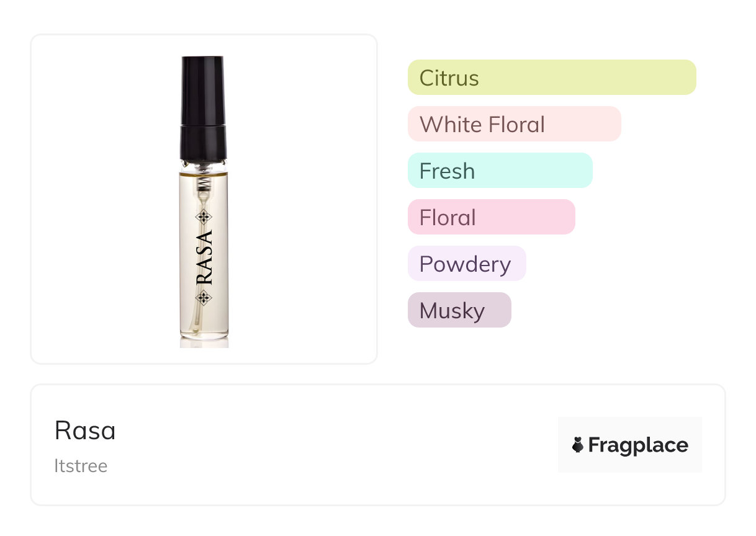This screenshot has width=756, height=536.
Task: Click the lower diamond ornament below RASA
Action: coord(204,298)
